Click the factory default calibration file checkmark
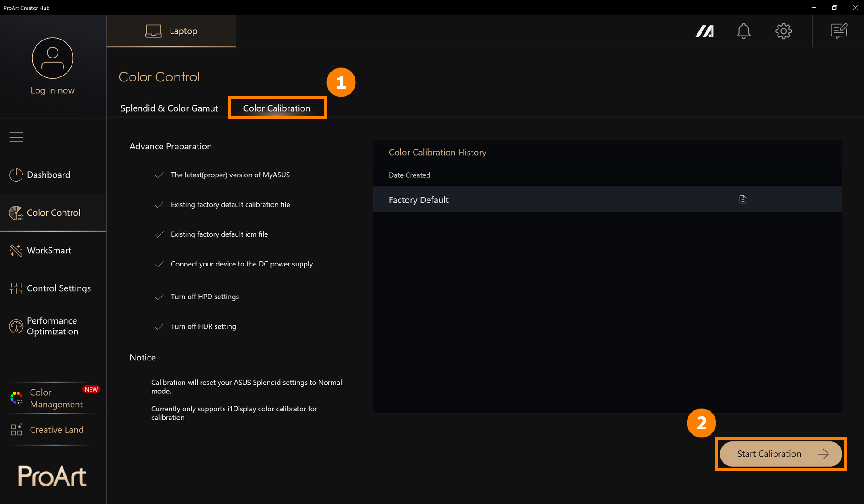The width and height of the screenshot is (864, 504). click(159, 205)
